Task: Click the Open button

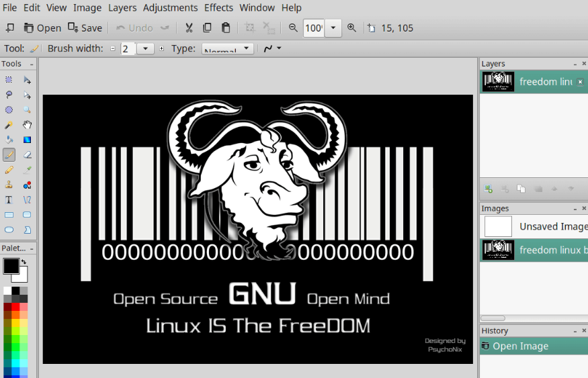Action: pyautogui.click(x=42, y=28)
